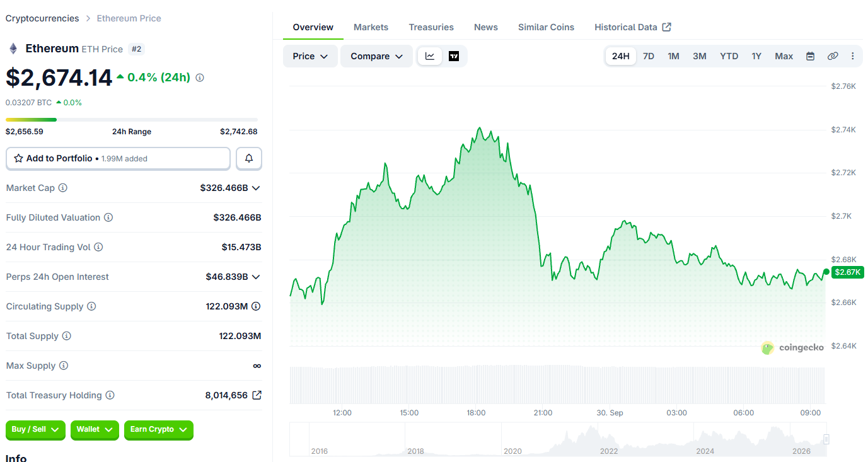Open the Compare dropdown

click(x=376, y=56)
